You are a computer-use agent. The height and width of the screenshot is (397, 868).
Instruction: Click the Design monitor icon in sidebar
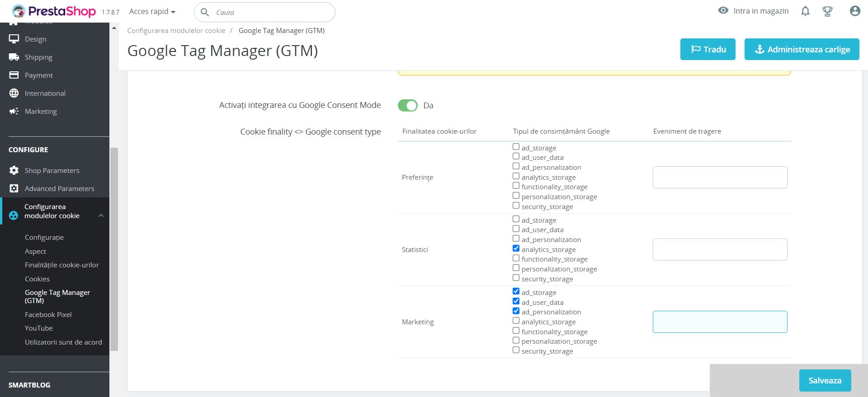(14, 39)
